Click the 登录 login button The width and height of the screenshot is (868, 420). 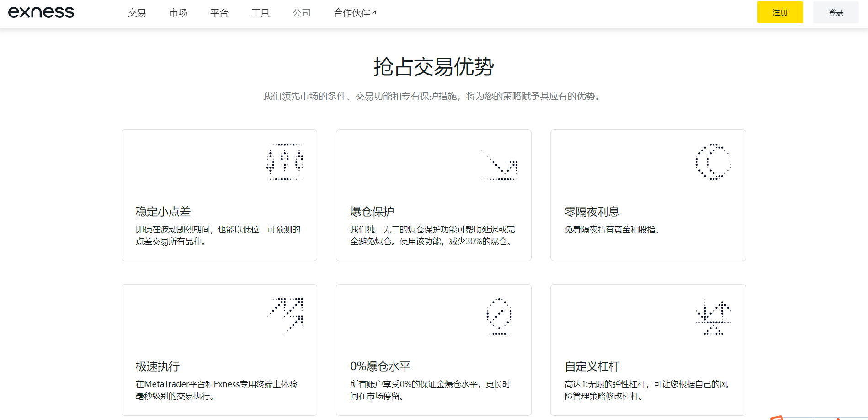(x=836, y=12)
